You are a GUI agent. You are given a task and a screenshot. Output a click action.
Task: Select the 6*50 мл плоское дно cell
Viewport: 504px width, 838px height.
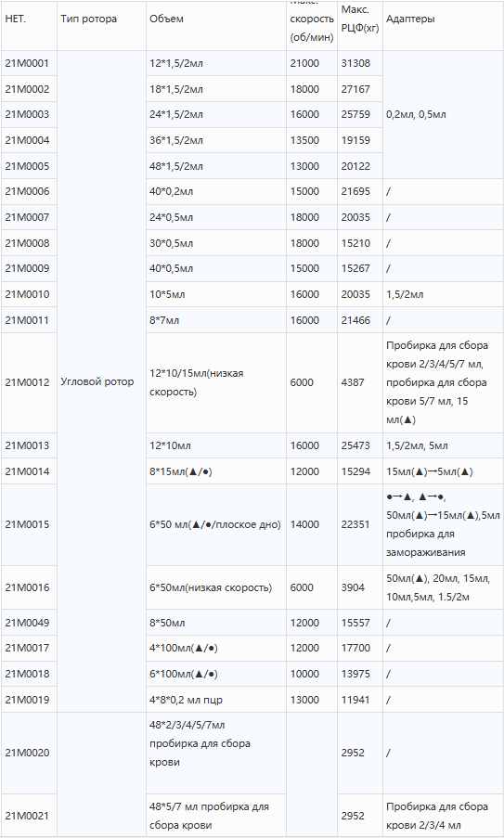tap(215, 524)
